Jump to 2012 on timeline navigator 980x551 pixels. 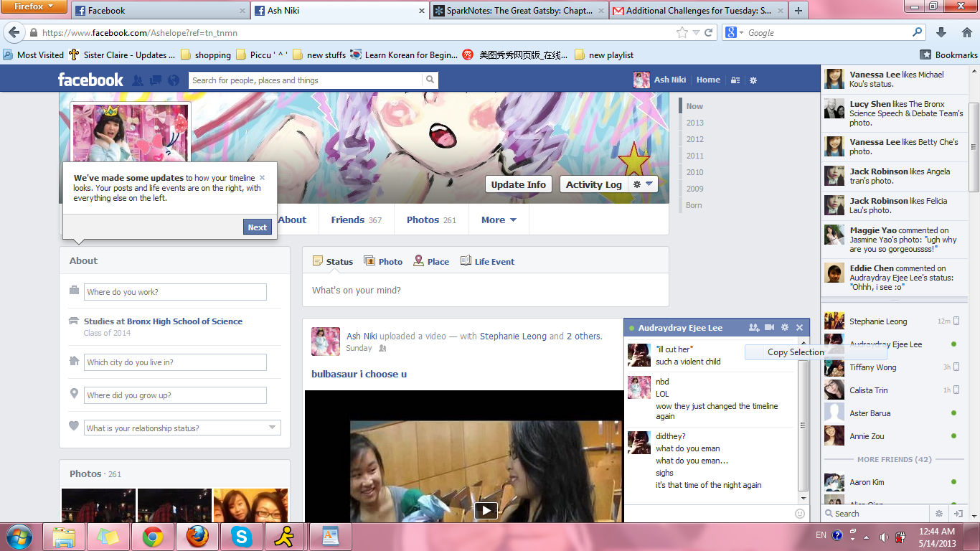(694, 139)
